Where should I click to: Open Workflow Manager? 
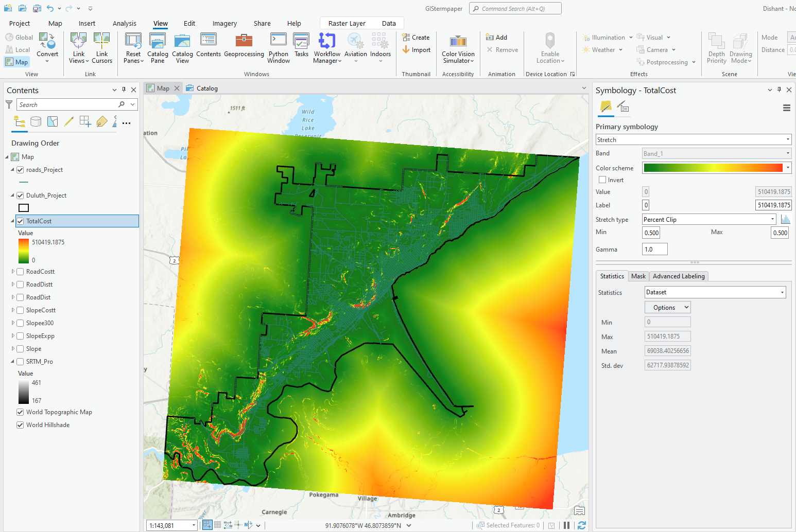tap(327, 47)
